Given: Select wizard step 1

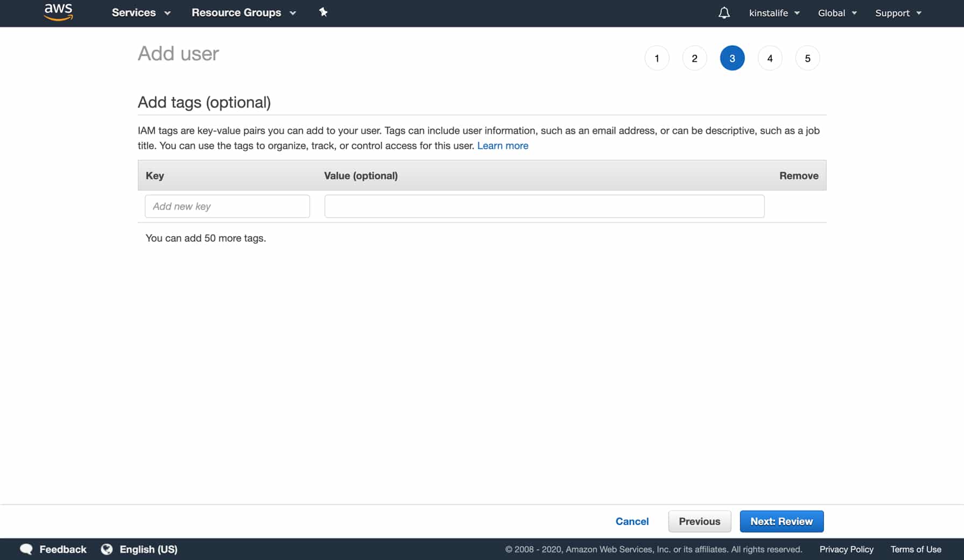Looking at the screenshot, I should point(657,58).
